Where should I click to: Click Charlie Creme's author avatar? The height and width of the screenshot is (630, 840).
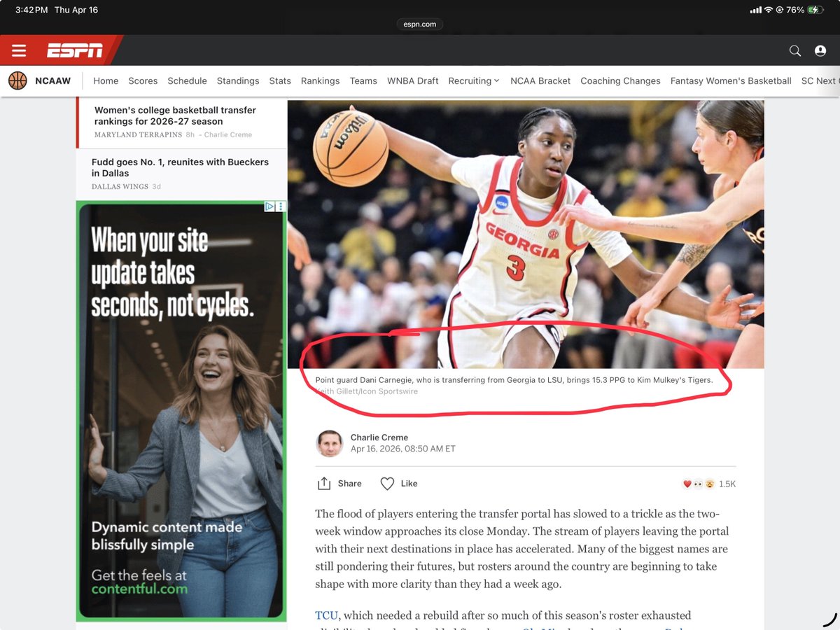[330, 443]
